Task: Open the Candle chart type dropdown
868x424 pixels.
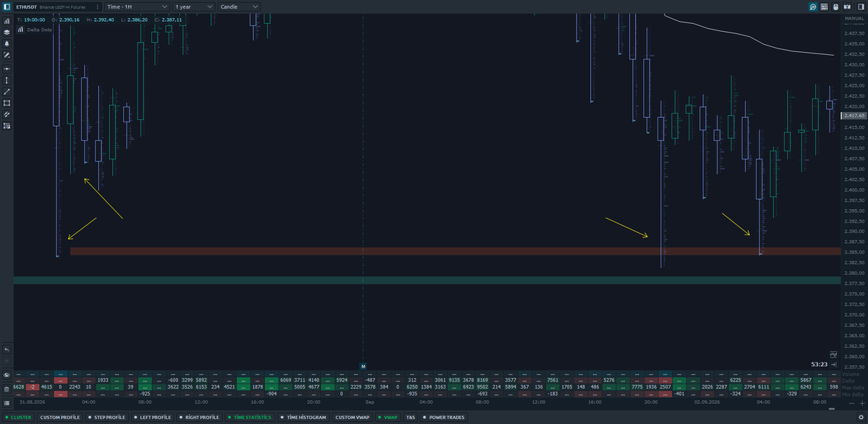Action: tap(239, 7)
